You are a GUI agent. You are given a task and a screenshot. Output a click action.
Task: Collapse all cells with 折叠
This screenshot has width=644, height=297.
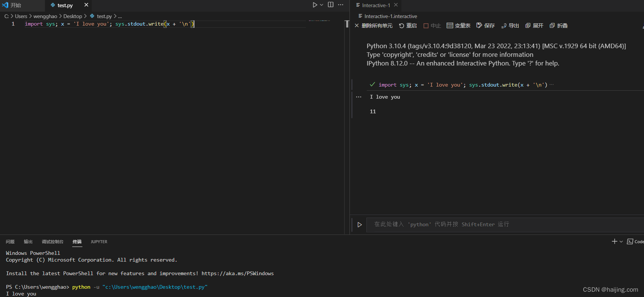559,26
